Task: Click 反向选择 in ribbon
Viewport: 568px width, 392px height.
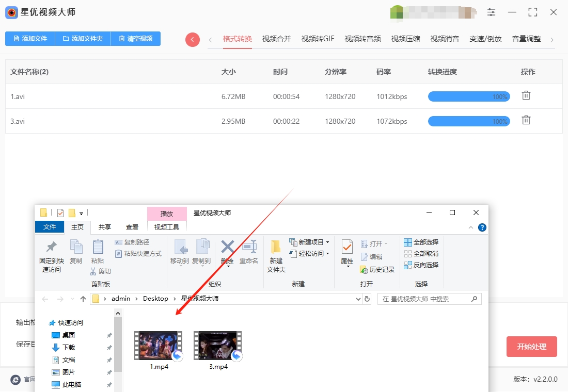Action: click(421, 265)
